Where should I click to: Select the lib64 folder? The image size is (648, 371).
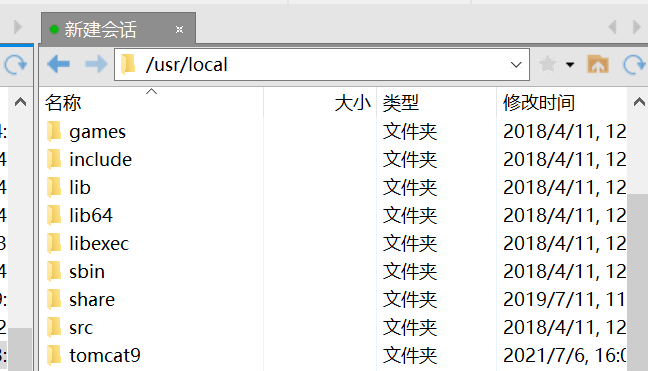91,215
